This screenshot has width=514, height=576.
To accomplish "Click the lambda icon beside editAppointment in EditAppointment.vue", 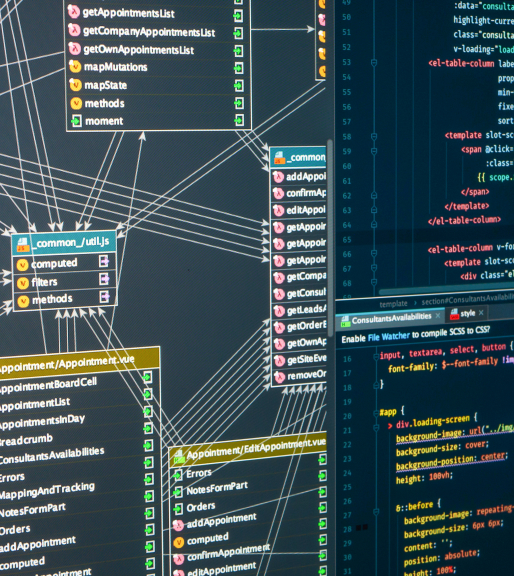I will point(179,572).
